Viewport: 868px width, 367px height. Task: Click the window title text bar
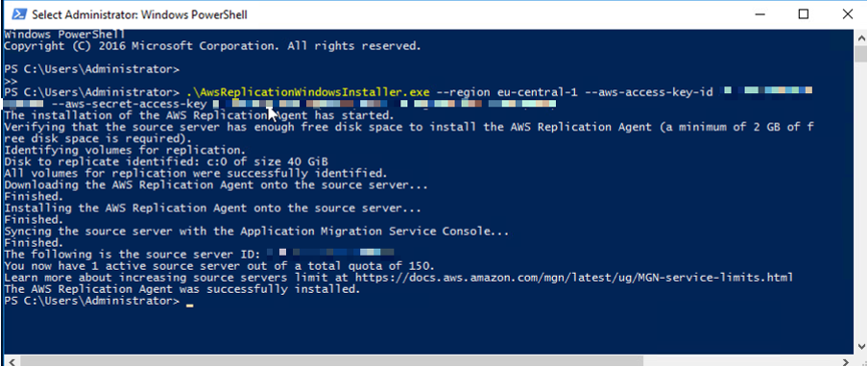(140, 15)
